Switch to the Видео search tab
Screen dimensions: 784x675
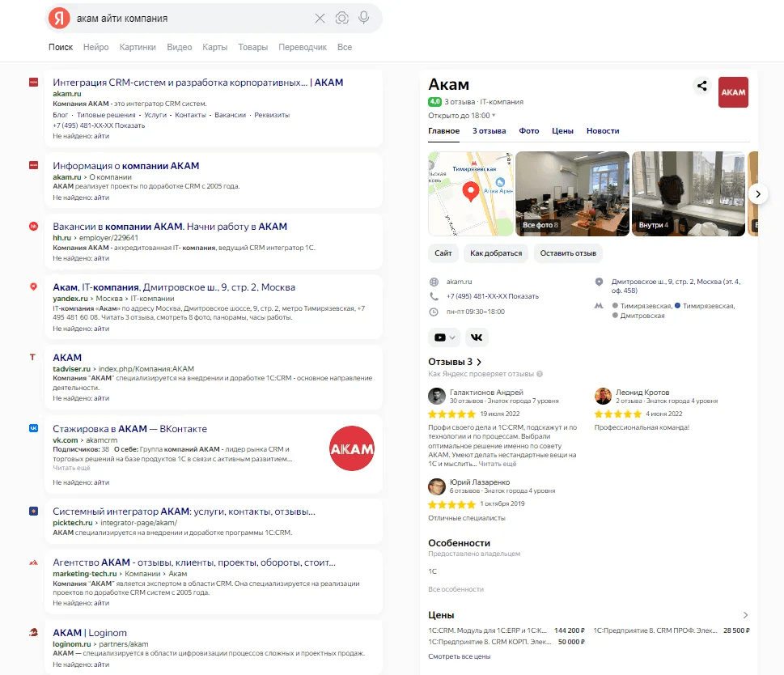pyautogui.click(x=180, y=47)
